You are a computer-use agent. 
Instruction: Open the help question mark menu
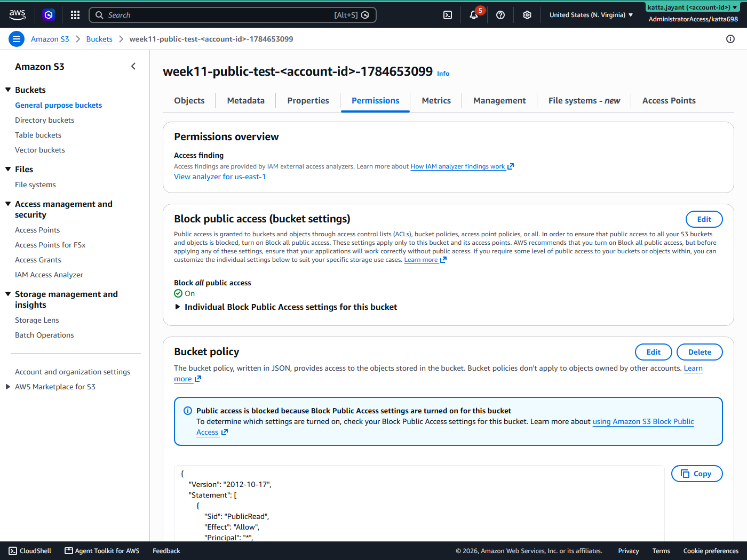tap(500, 15)
